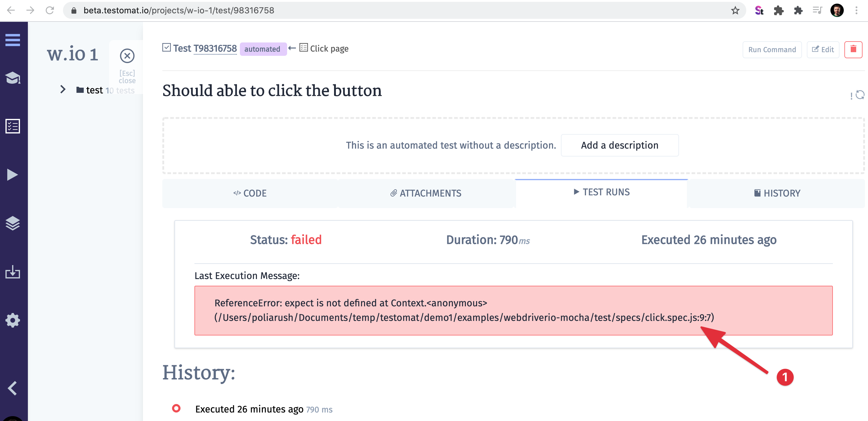Image resolution: width=868 pixels, height=421 pixels.
Task: Switch to the ATTACHMENTS tab
Action: coord(426,193)
